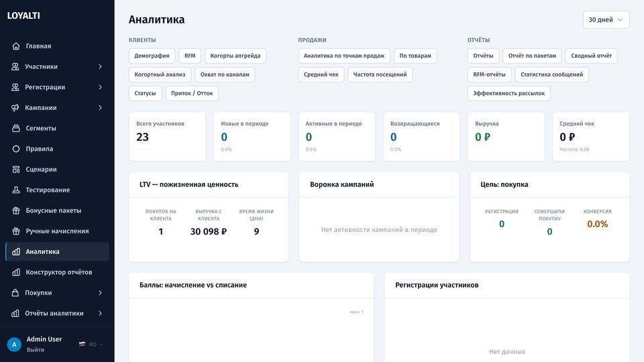Open the Сводный отчёт

pyautogui.click(x=591, y=56)
